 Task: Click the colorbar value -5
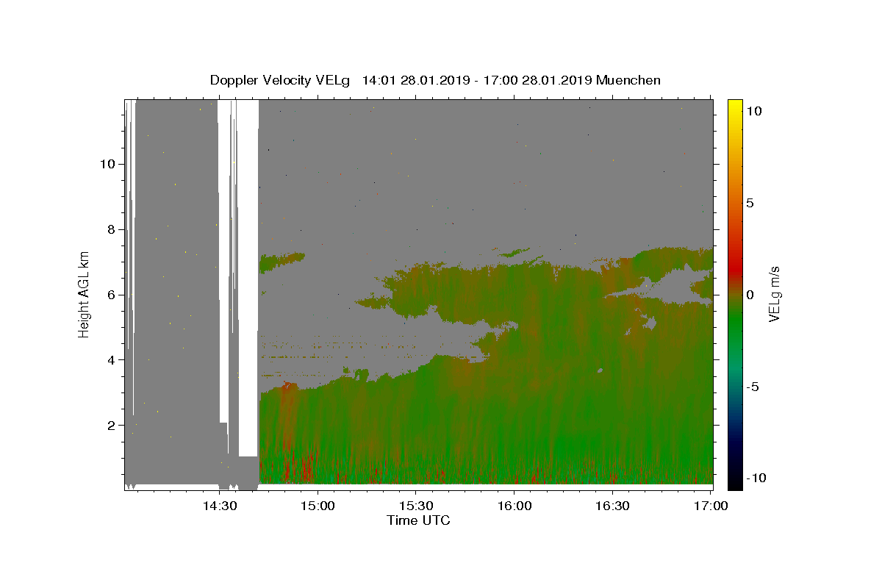753,387
